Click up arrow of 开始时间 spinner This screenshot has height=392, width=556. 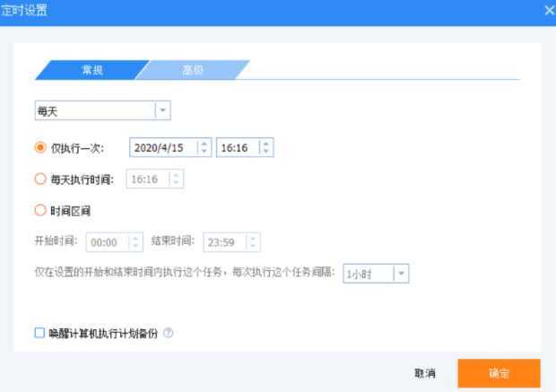point(135,239)
